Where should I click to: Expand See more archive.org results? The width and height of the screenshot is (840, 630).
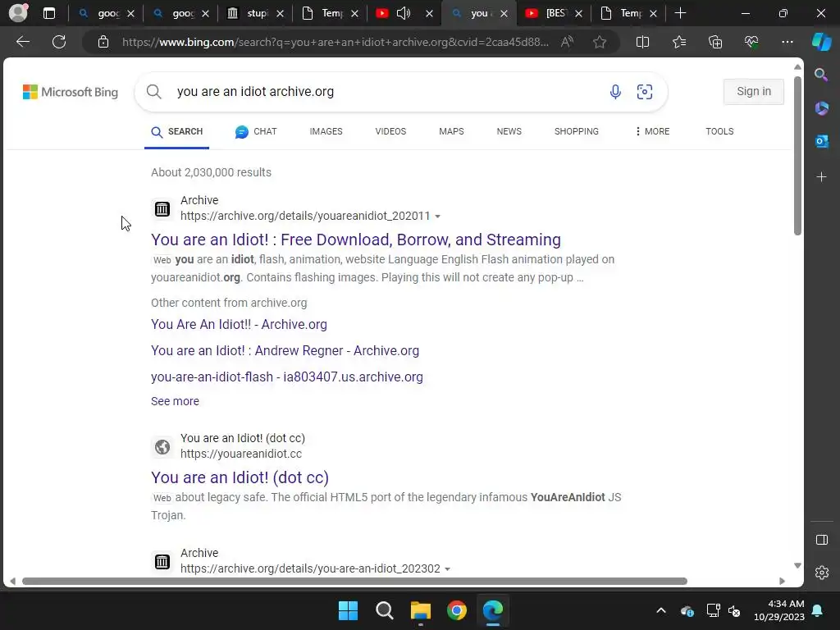coord(175,401)
